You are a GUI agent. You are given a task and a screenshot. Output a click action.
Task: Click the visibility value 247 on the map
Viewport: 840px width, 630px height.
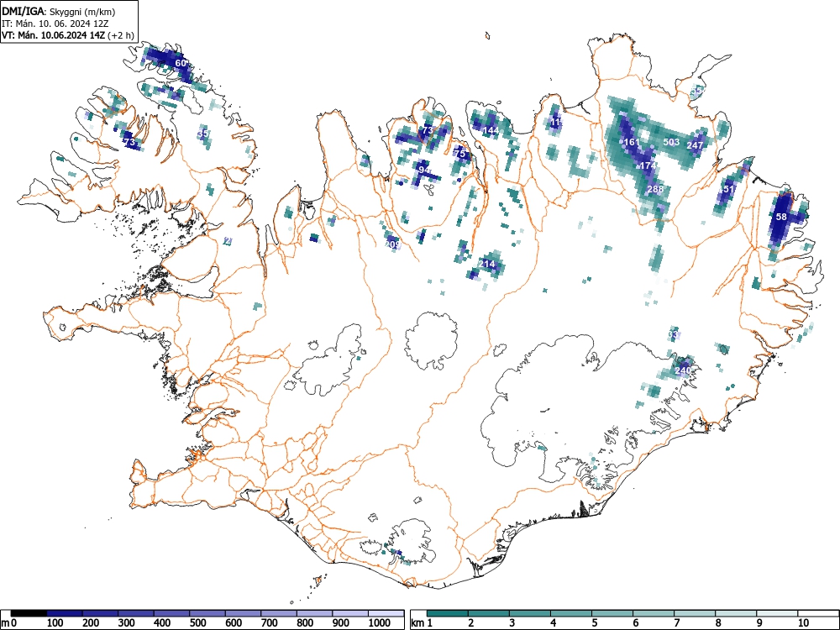(x=695, y=145)
